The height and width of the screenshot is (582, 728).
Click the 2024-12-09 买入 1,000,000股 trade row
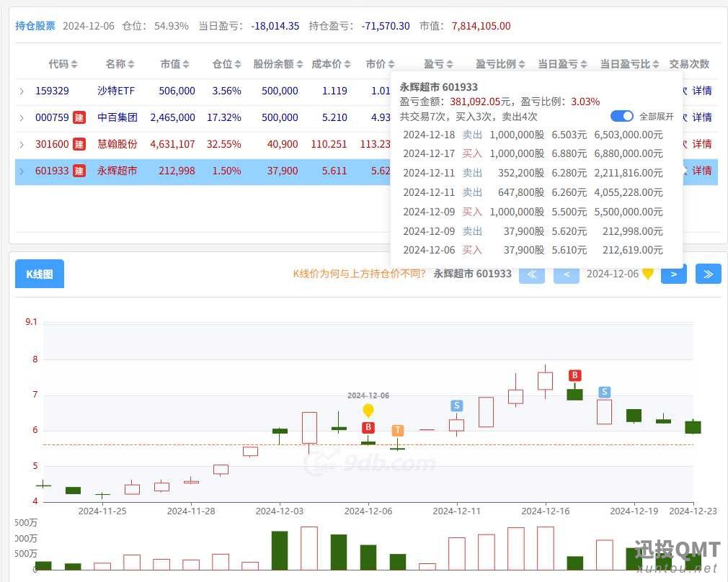click(x=533, y=212)
